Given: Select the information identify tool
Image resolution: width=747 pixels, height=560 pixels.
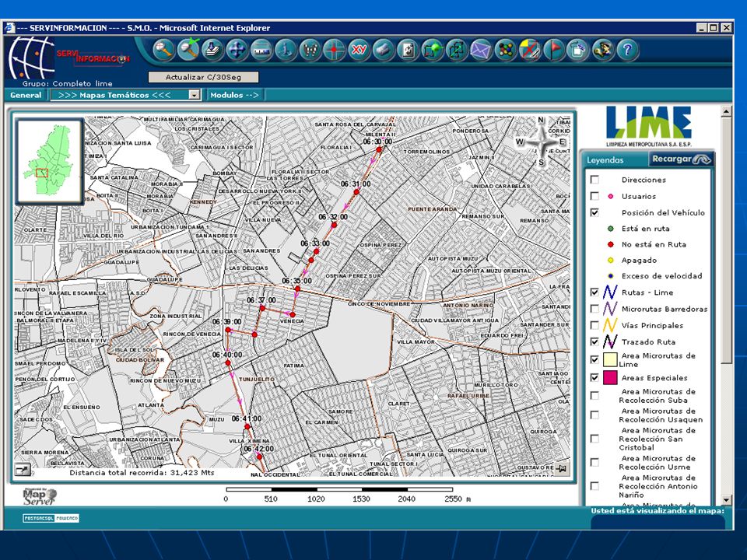Looking at the screenshot, I should click(x=286, y=50).
